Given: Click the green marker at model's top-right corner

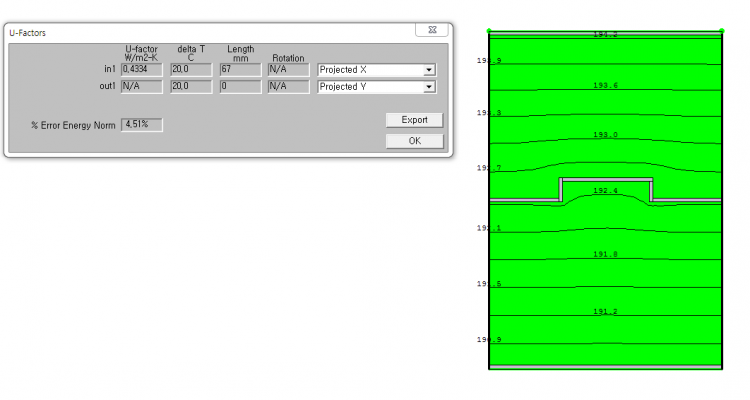Looking at the screenshot, I should pyautogui.click(x=722, y=31).
